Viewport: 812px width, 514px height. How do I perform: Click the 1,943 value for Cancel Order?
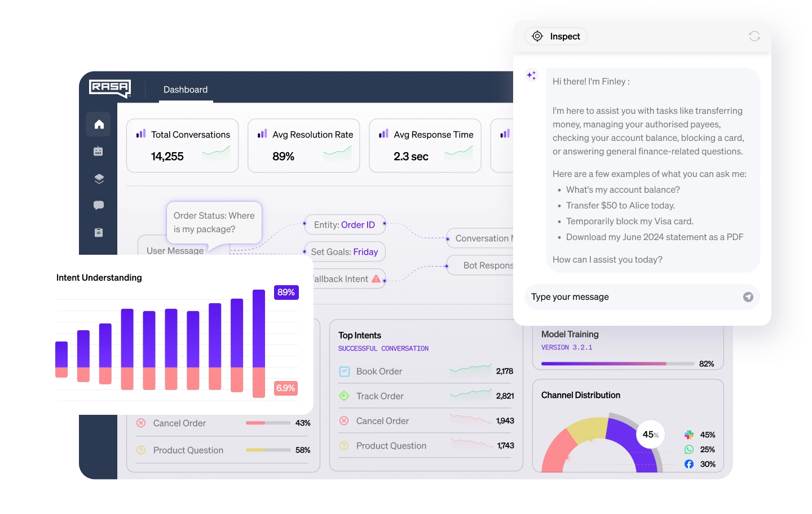pos(505,421)
